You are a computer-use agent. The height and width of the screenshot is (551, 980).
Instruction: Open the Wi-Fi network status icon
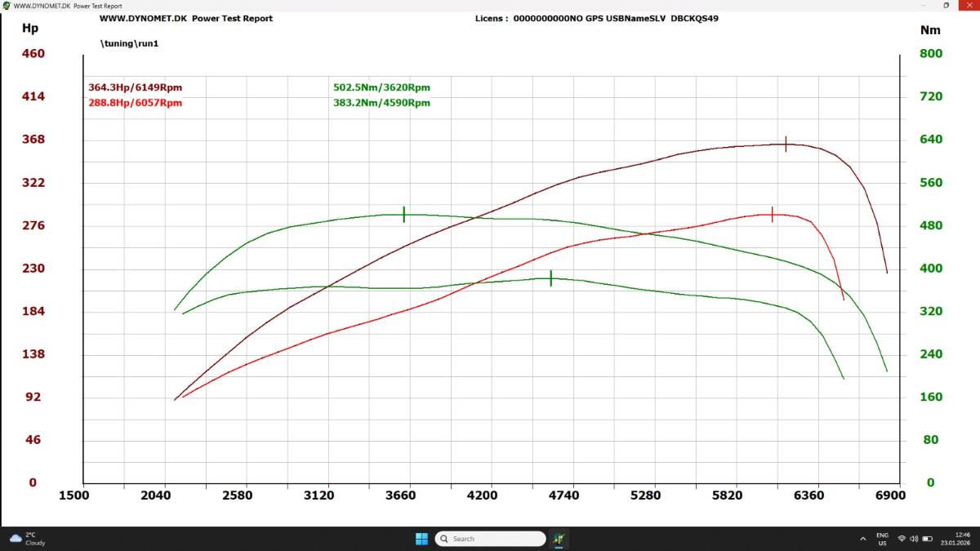[902, 539]
